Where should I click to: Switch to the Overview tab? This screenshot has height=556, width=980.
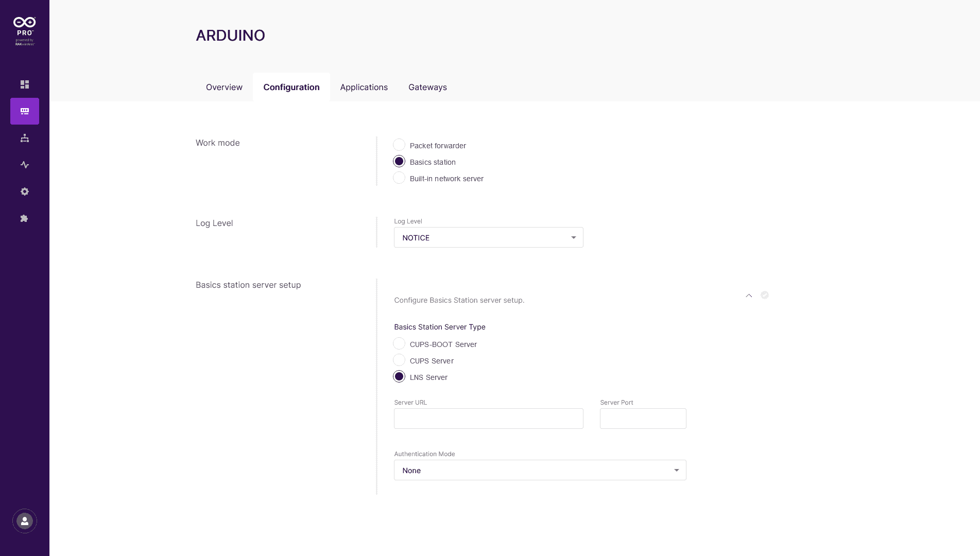pos(224,87)
